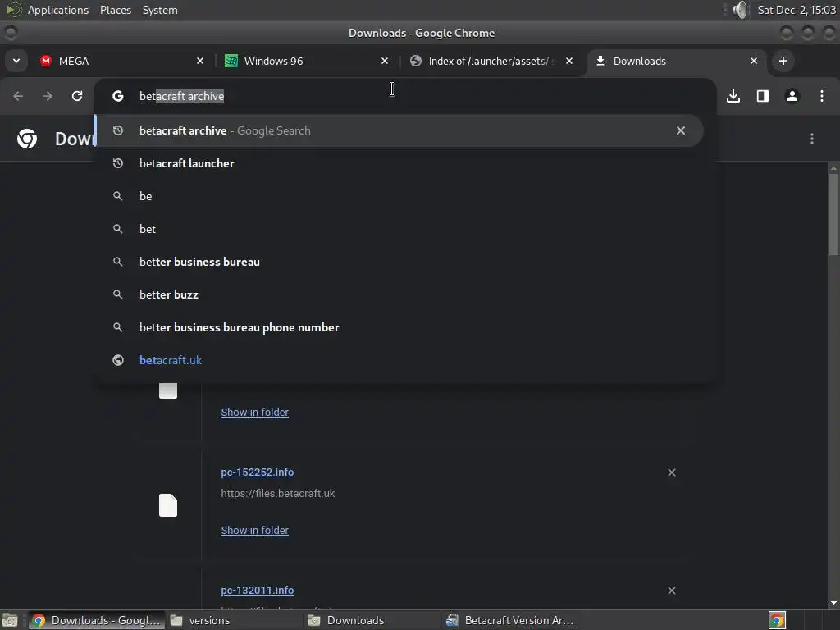Pick 'better business bureau phone number' suggestion
Viewport: 840px width, 630px height.
point(399,327)
